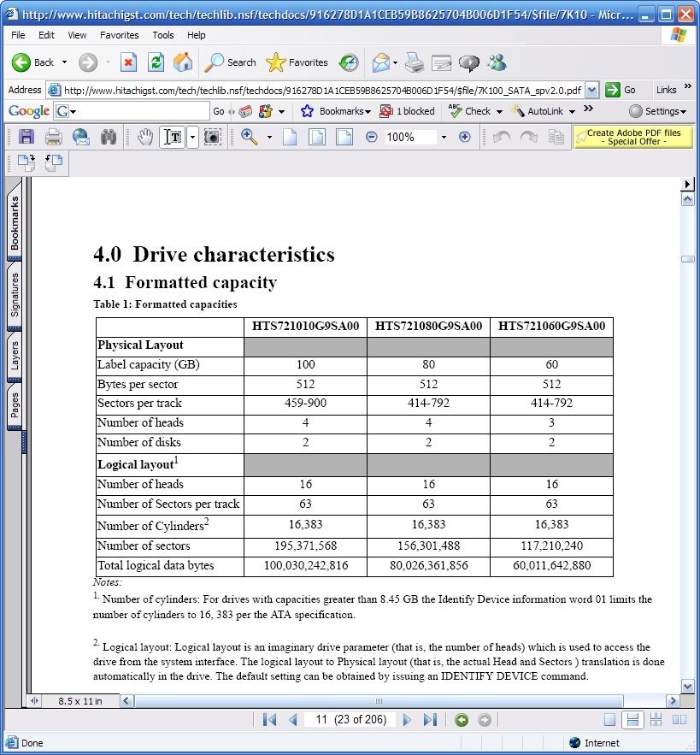
Task: Open Mail button dropdown arrow
Action: pos(395,62)
